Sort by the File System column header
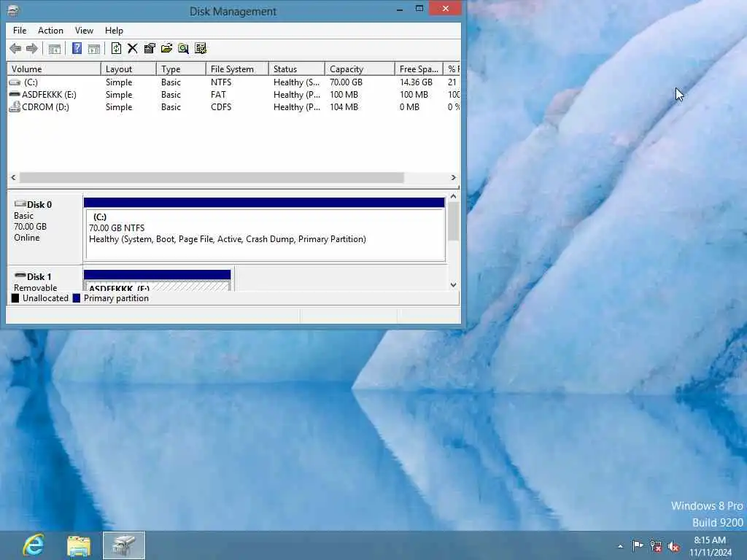Image resolution: width=747 pixels, height=560 pixels. (x=237, y=69)
